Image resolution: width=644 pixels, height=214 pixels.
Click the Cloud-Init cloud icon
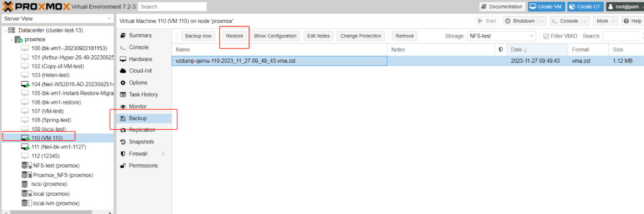123,71
